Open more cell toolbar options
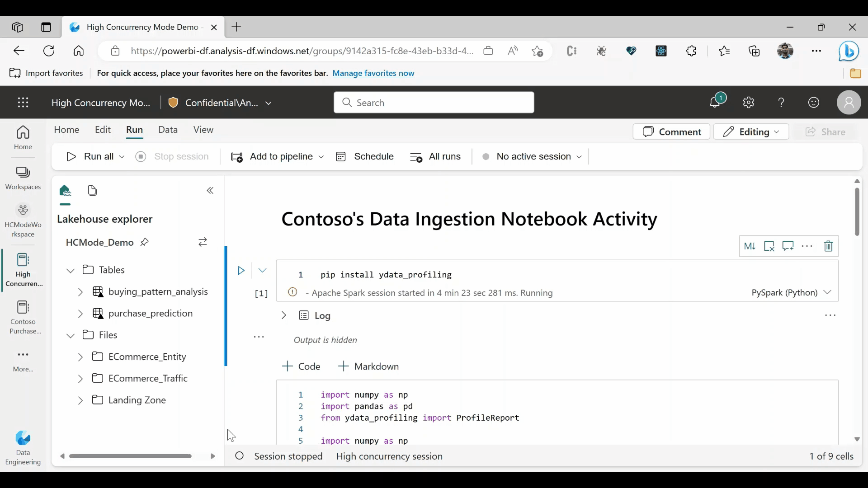Screen dimensions: 868x488 click(x=807, y=246)
